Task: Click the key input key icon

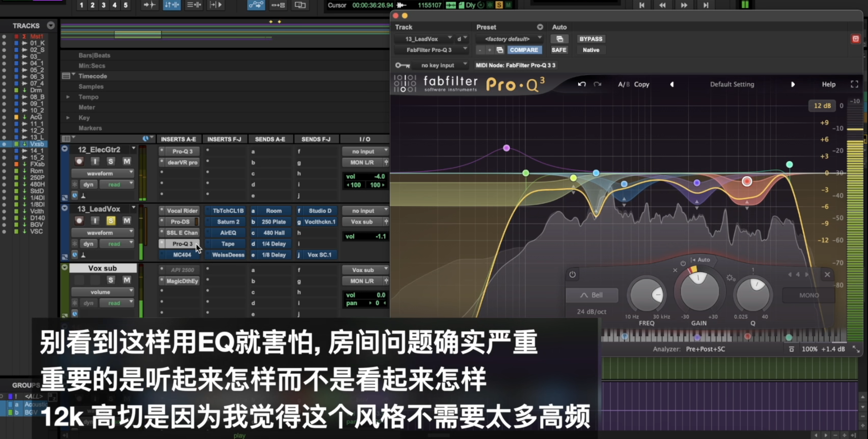Action: click(402, 65)
